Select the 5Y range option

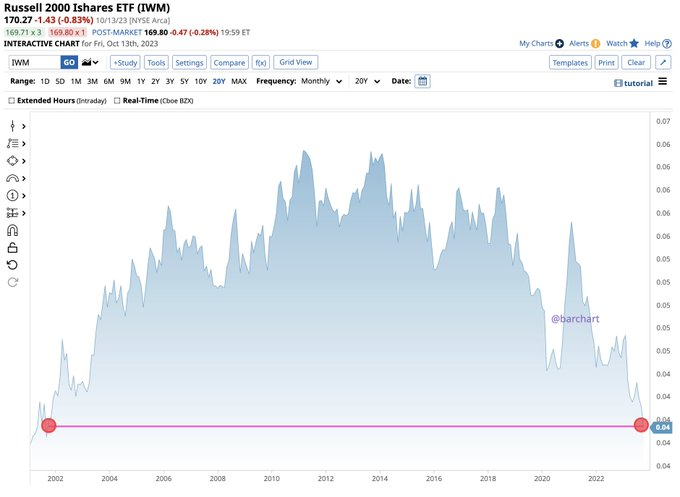click(x=183, y=81)
